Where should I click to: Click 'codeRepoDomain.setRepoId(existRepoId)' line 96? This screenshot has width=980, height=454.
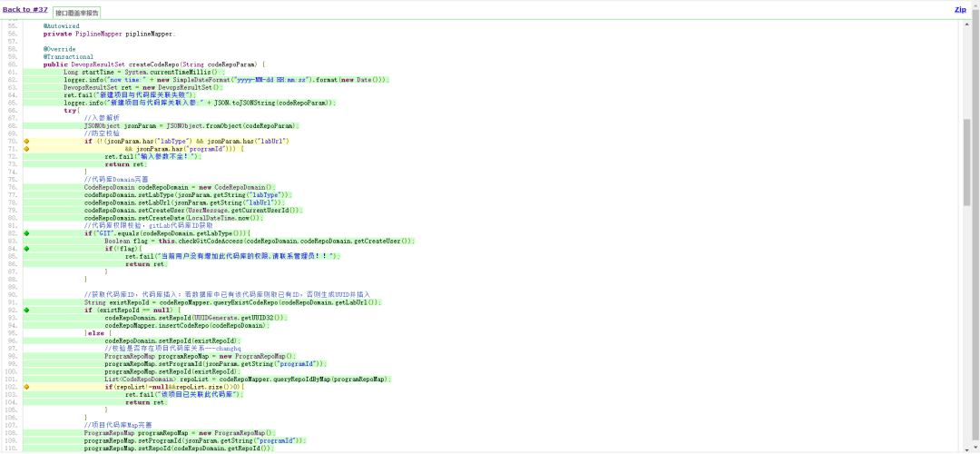click(173, 340)
